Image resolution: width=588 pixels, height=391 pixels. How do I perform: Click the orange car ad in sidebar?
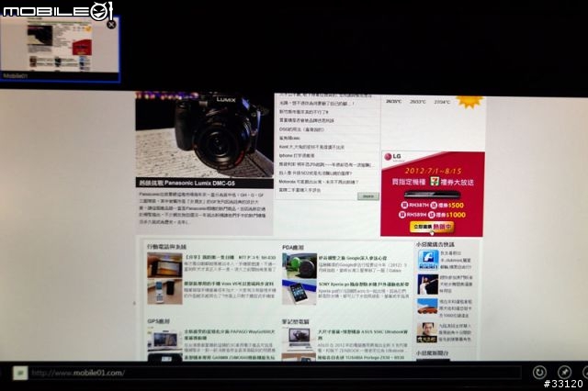pos(427,307)
